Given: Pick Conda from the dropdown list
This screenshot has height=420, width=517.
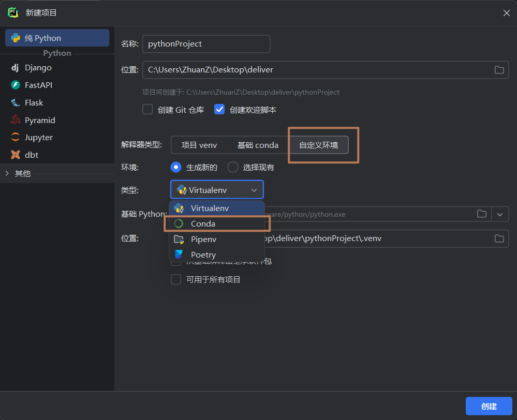Looking at the screenshot, I should click(x=217, y=224).
